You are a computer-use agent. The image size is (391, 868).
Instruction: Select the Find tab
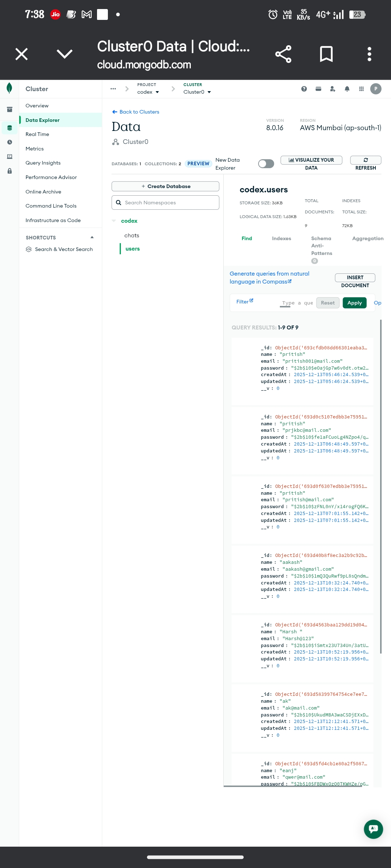pyautogui.click(x=247, y=238)
